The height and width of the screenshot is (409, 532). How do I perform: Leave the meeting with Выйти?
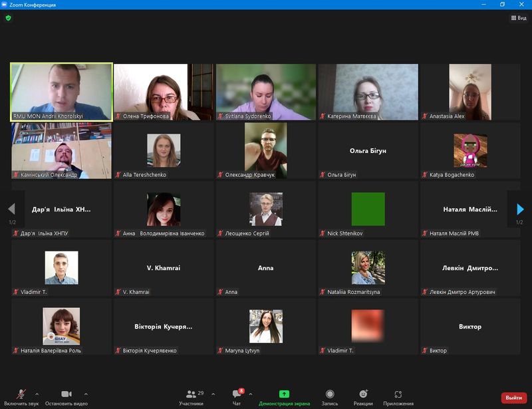point(513,398)
